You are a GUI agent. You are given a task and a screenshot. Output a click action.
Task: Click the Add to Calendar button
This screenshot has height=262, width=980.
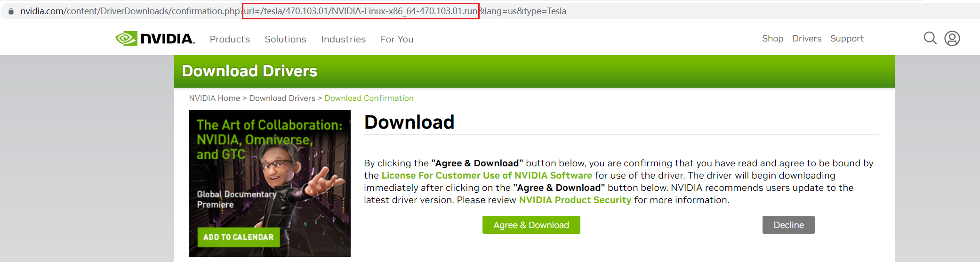pos(238,237)
